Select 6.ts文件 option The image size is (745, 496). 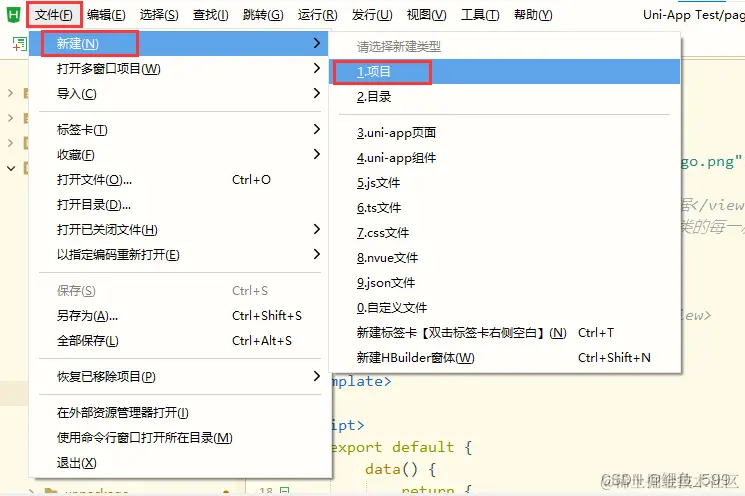pos(505,208)
